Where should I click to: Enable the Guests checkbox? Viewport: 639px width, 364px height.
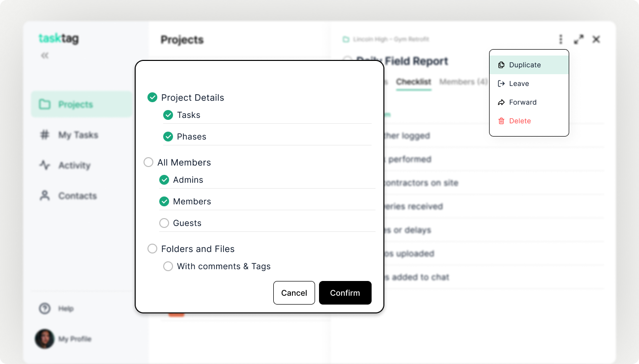pyautogui.click(x=164, y=223)
